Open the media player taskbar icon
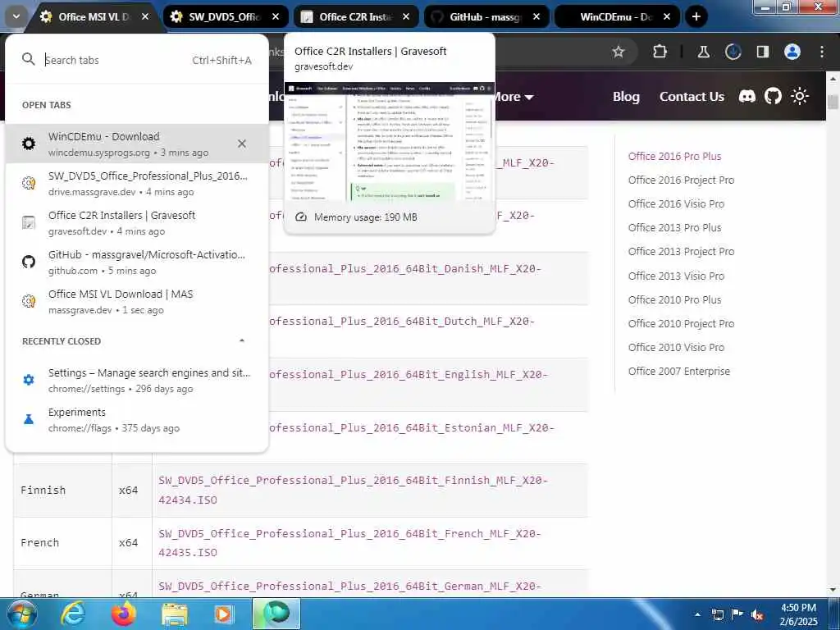Screen dimensions: 840x630 pyautogui.click(x=224, y=614)
